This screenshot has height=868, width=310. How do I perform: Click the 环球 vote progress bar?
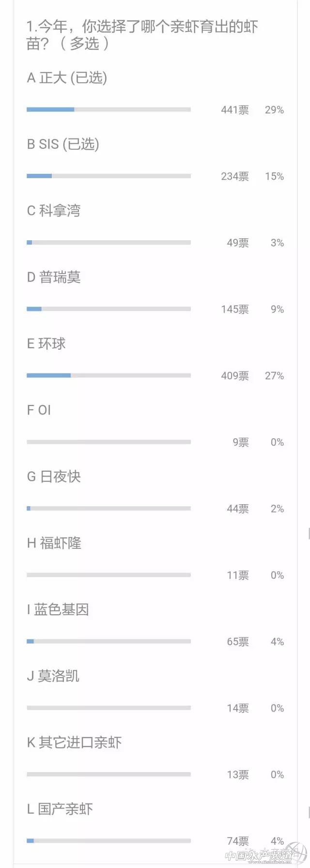tap(108, 375)
